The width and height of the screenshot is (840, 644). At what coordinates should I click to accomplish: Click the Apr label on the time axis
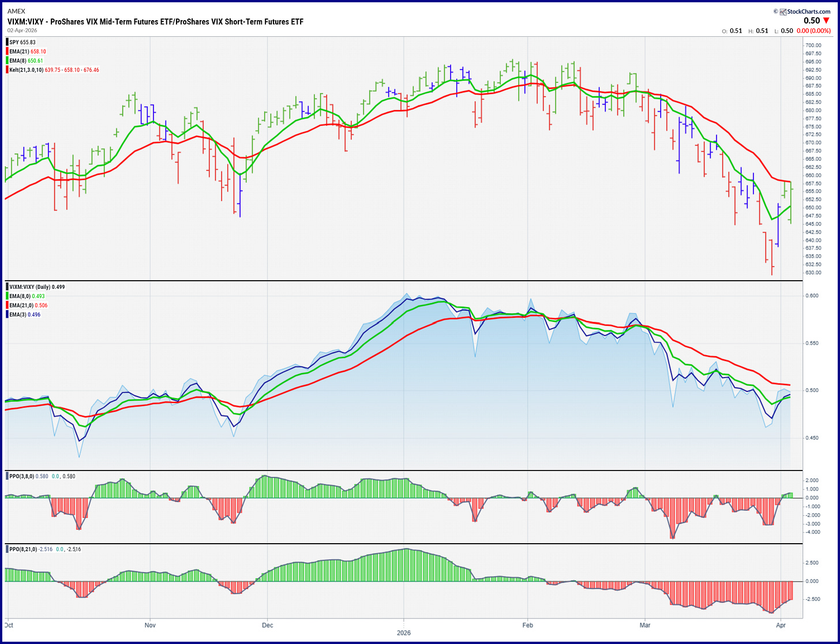781,624
